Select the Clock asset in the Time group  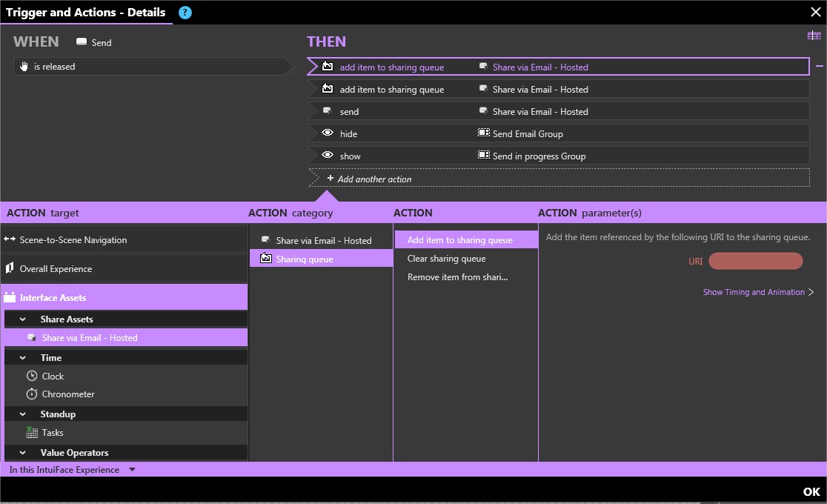[x=53, y=377]
